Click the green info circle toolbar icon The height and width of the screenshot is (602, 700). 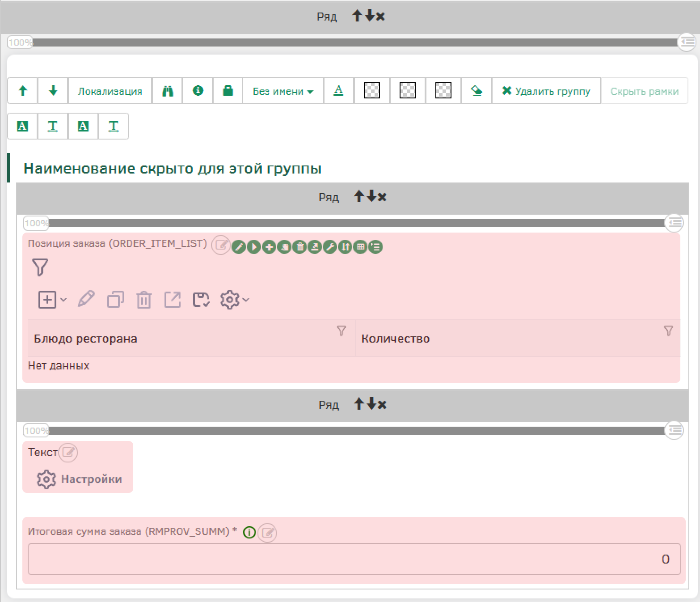[x=198, y=91]
